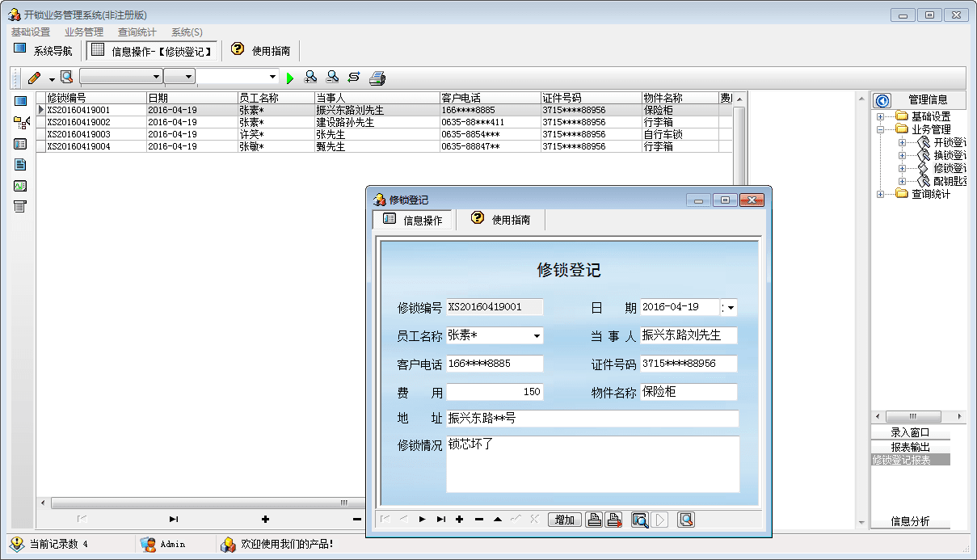Click the 费用 input field
Viewport: 977px width, 560px height.
[495, 392]
